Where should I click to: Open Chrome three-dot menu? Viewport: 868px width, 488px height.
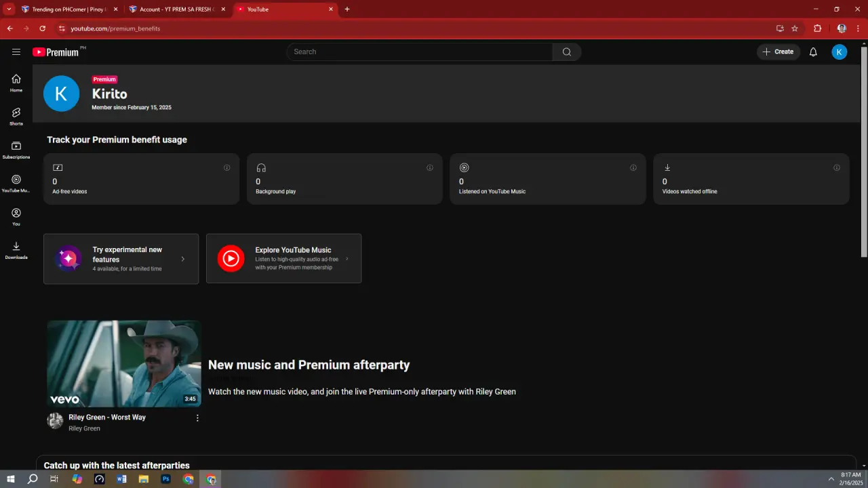coord(858,28)
